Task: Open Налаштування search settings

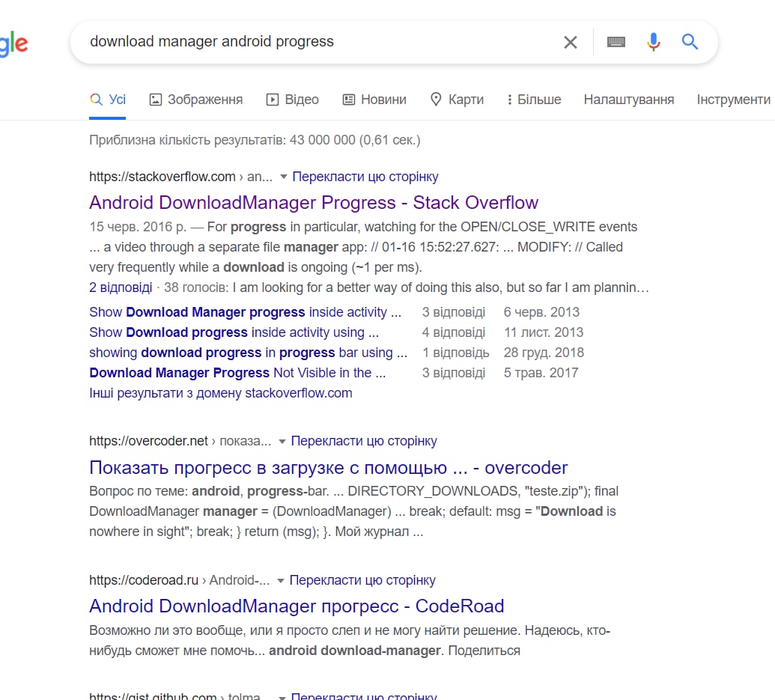Action: coord(629,100)
